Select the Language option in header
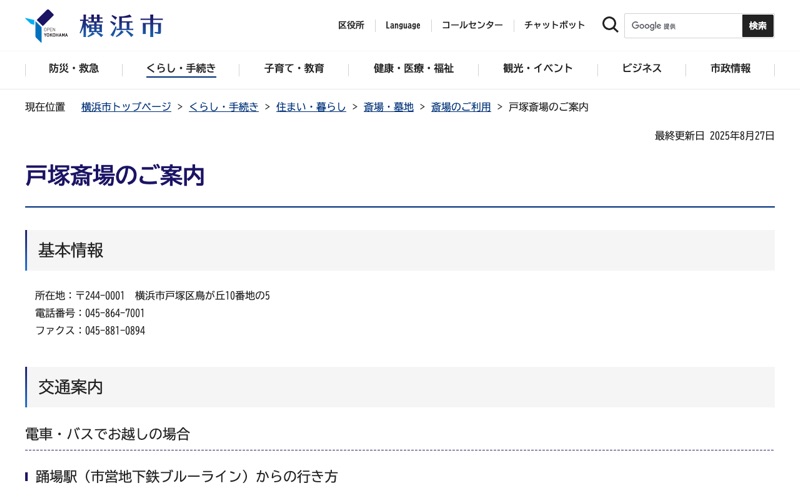The width and height of the screenshot is (800, 500). click(403, 26)
